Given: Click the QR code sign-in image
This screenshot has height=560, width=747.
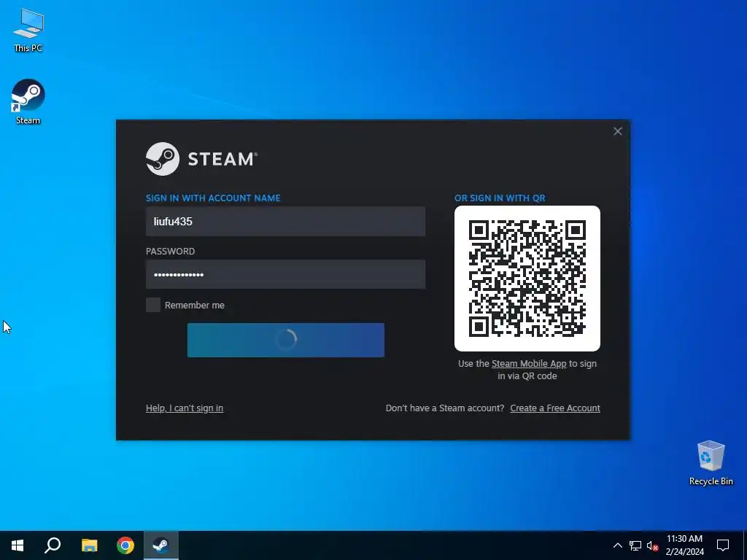Looking at the screenshot, I should coord(527,279).
